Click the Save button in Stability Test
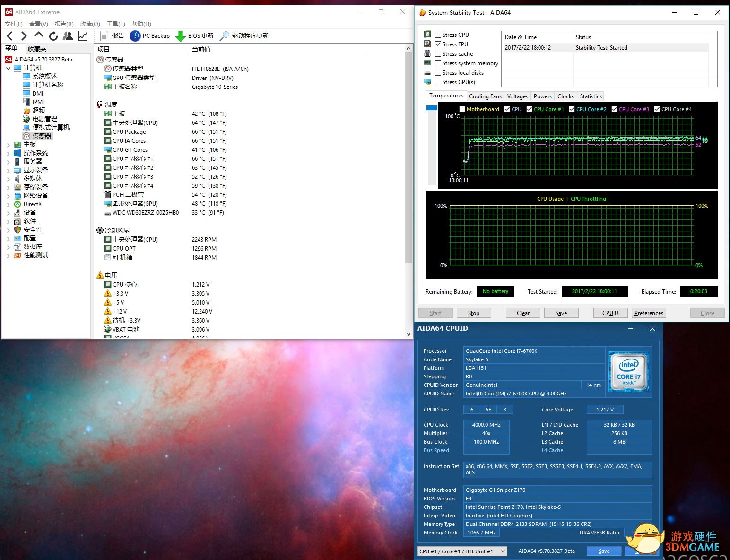 (x=561, y=313)
